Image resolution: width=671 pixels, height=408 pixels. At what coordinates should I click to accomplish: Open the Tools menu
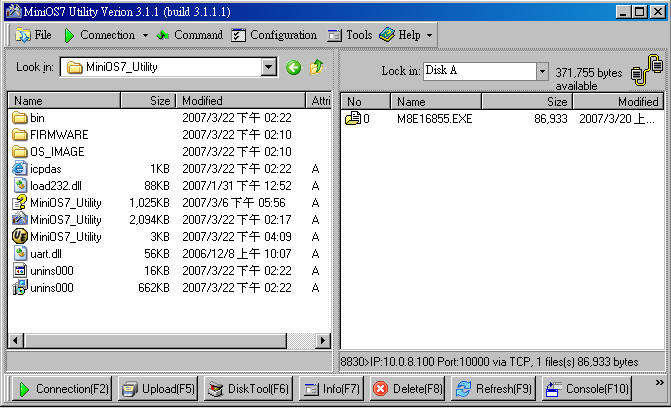[x=350, y=35]
